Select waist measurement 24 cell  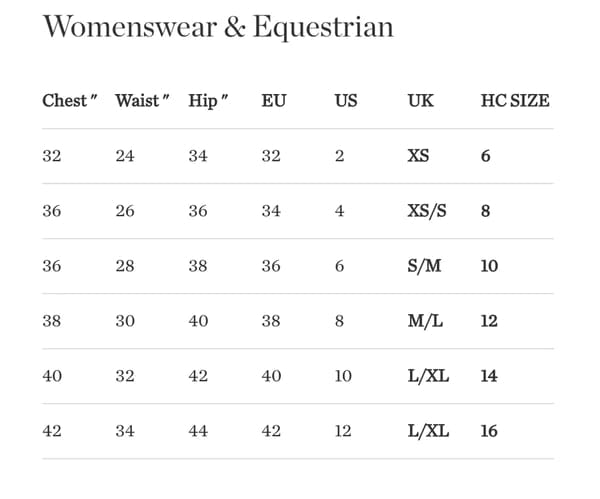(125, 157)
